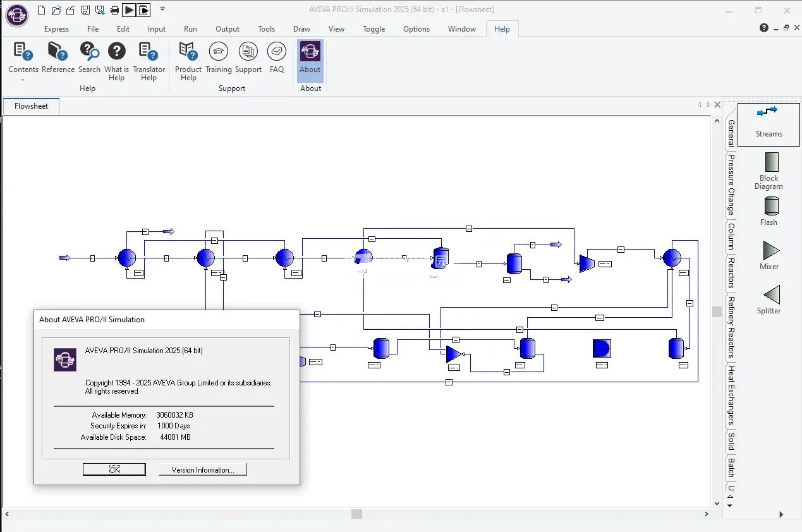Switch to the Run ribbon tab

coord(190,29)
